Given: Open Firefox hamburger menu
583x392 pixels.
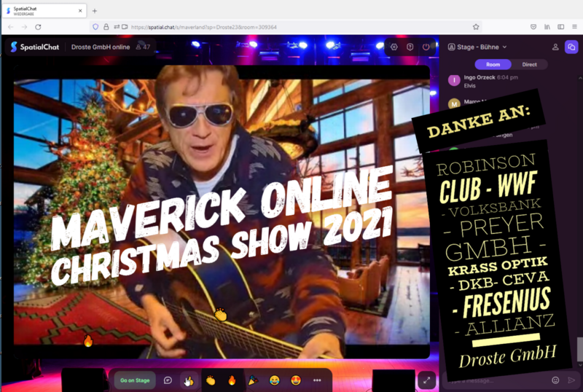Looking at the screenshot, I should pos(574,27).
